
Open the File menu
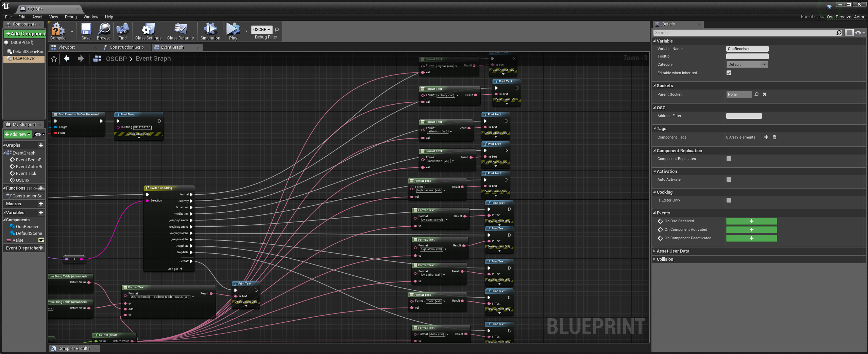[8, 17]
